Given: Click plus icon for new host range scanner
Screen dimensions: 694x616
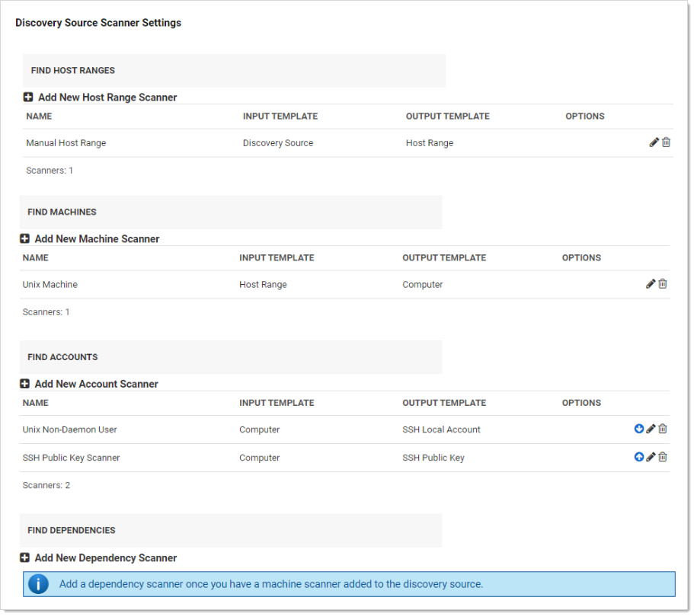Looking at the screenshot, I should [x=28, y=97].
